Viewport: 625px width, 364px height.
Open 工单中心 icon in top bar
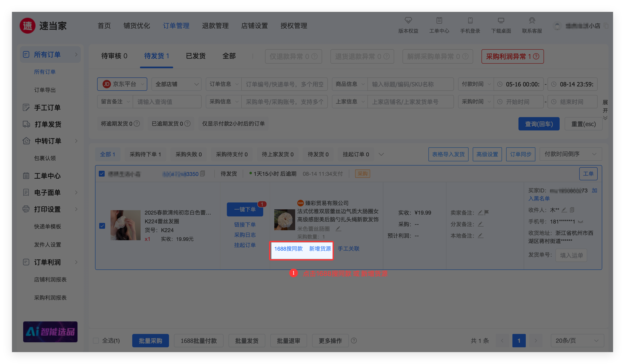[x=439, y=20]
